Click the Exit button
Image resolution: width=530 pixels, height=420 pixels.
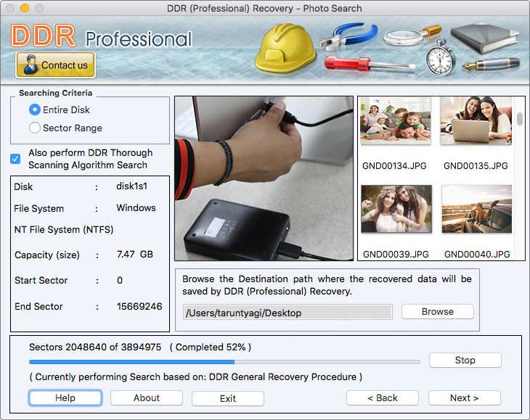[x=228, y=398]
